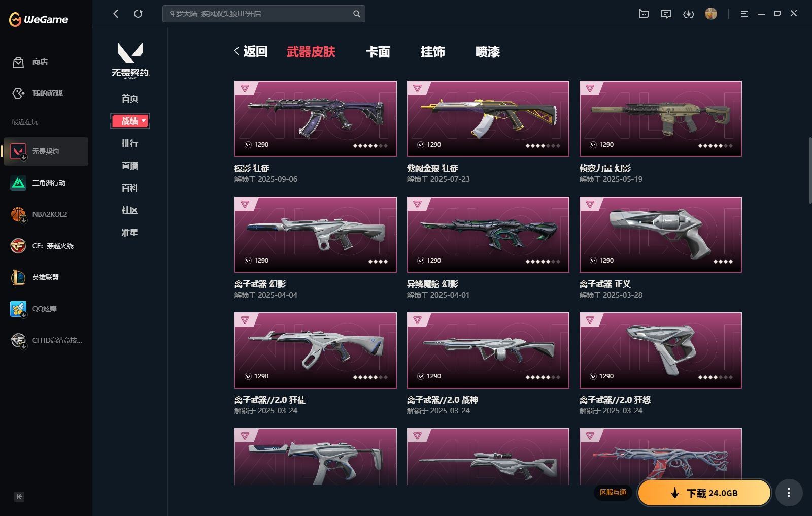Switch to the 喷漆 tab
The image size is (812, 516).
click(488, 52)
